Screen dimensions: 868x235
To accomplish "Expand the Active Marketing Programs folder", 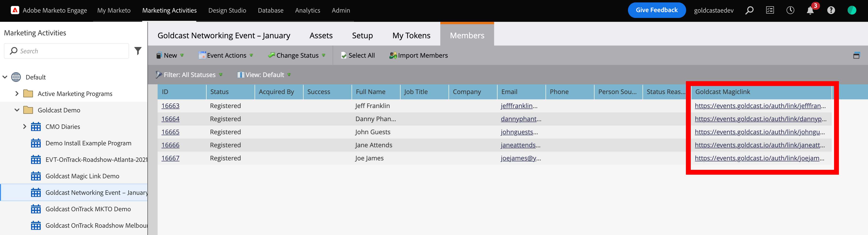I will tap(17, 94).
